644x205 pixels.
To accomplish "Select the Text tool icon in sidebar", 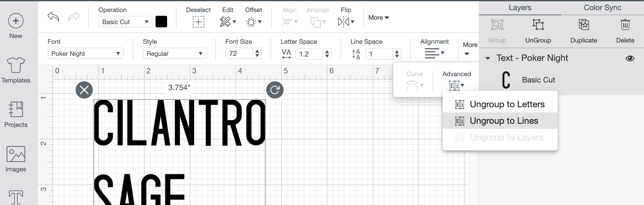I will [16, 197].
